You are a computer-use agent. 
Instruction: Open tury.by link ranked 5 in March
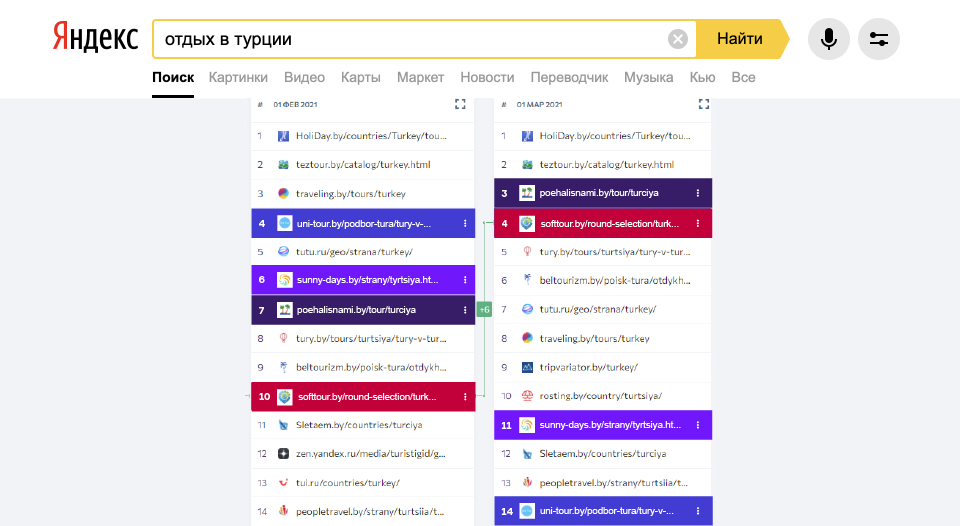click(615, 252)
